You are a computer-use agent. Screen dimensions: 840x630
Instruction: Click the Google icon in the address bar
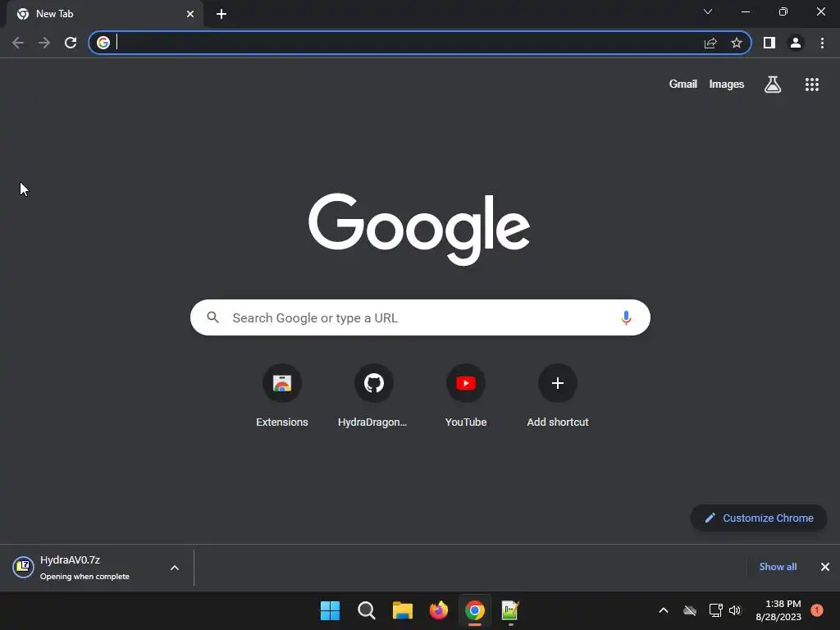(103, 43)
